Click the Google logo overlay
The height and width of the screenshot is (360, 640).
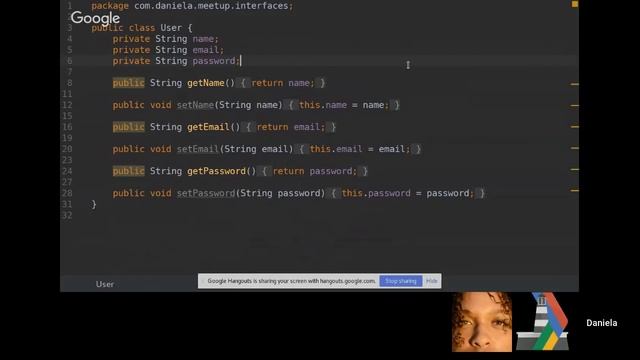(95, 18)
